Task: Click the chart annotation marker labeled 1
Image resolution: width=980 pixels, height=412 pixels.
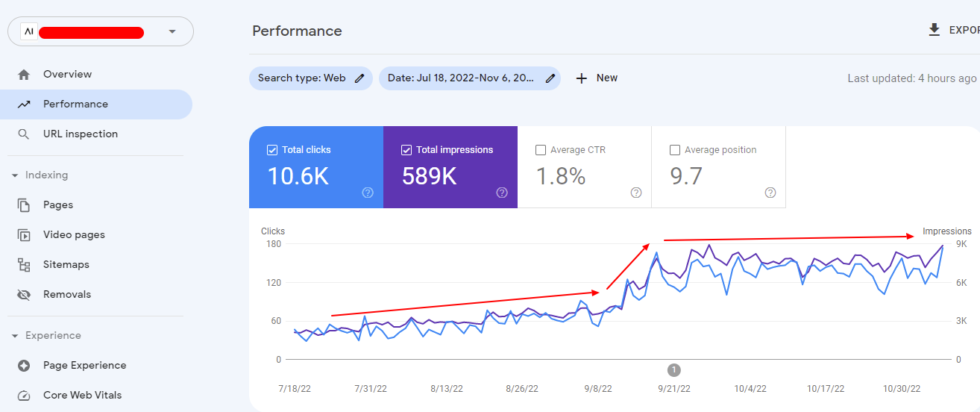Action: click(673, 369)
